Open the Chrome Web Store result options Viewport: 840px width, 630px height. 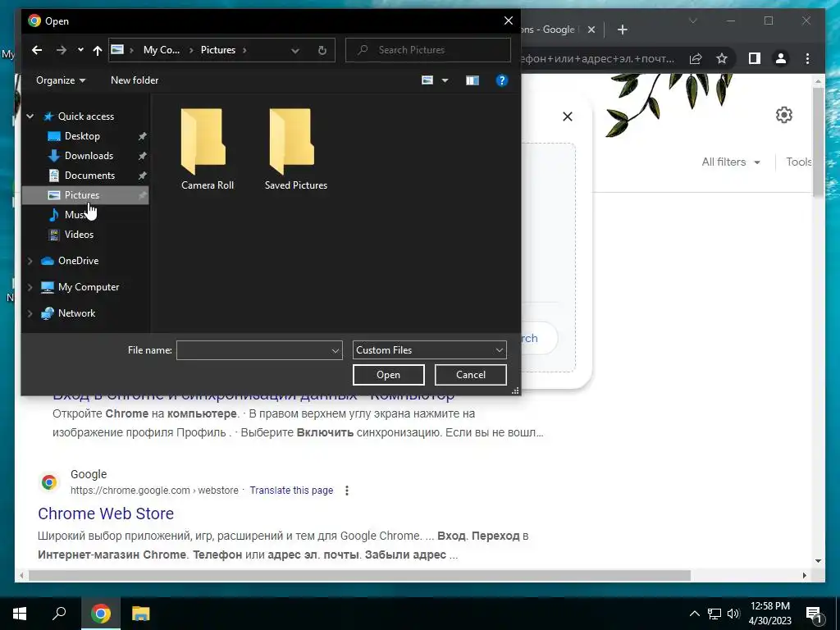[347, 491]
